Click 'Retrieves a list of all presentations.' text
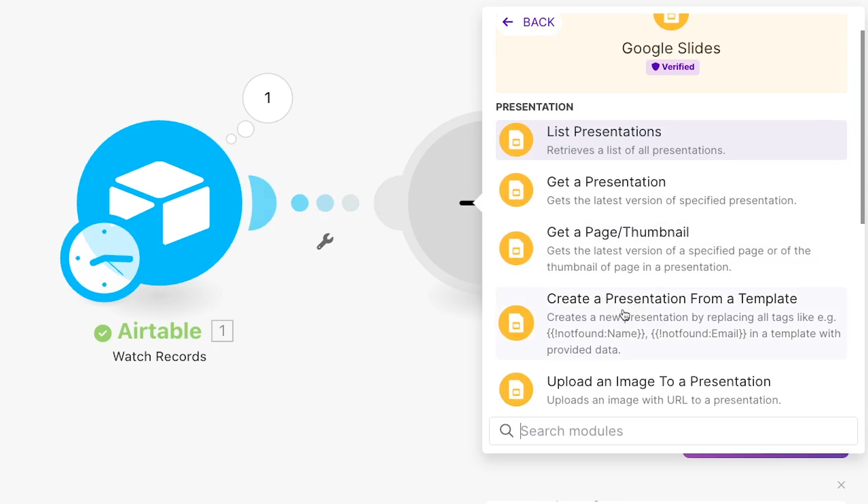This screenshot has height=504, width=868. point(636,150)
